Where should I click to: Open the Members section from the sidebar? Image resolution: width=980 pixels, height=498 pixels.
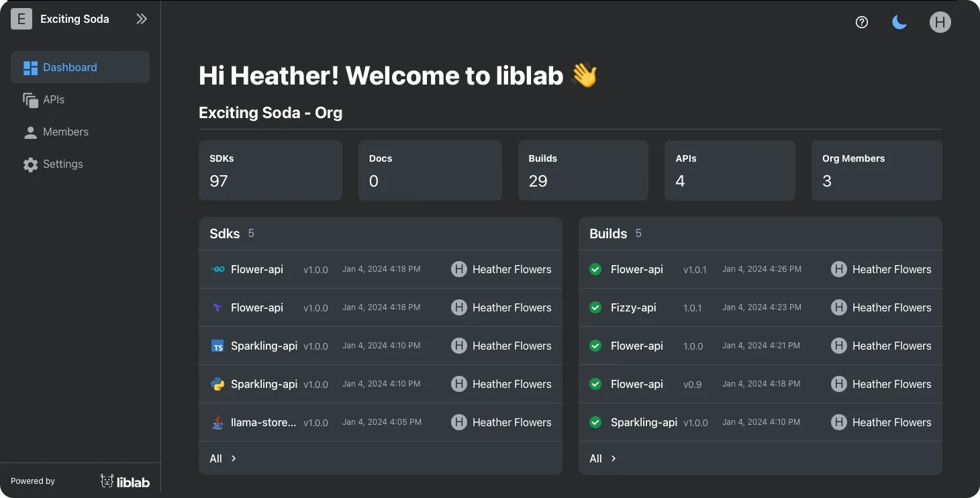(65, 132)
